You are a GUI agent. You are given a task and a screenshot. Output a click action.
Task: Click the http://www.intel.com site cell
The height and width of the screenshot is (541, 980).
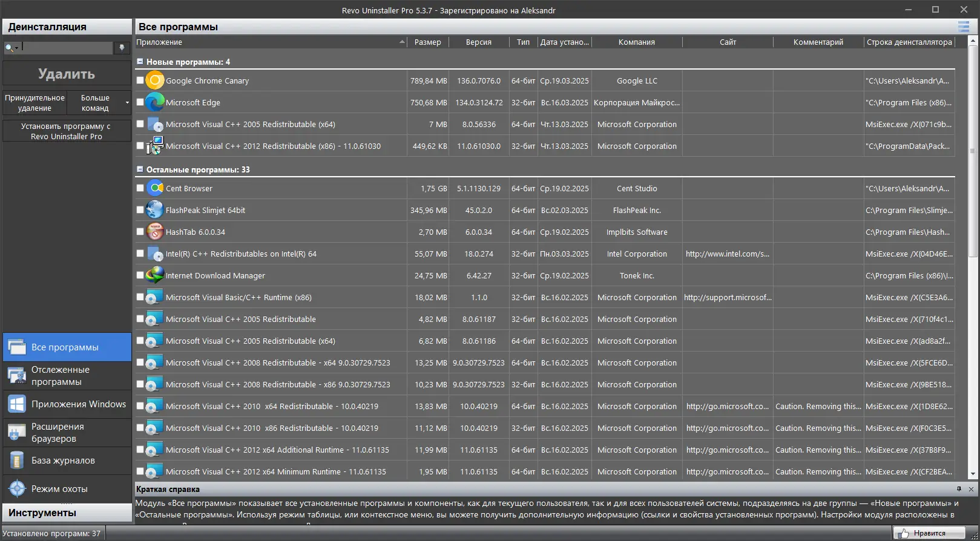[728, 254]
